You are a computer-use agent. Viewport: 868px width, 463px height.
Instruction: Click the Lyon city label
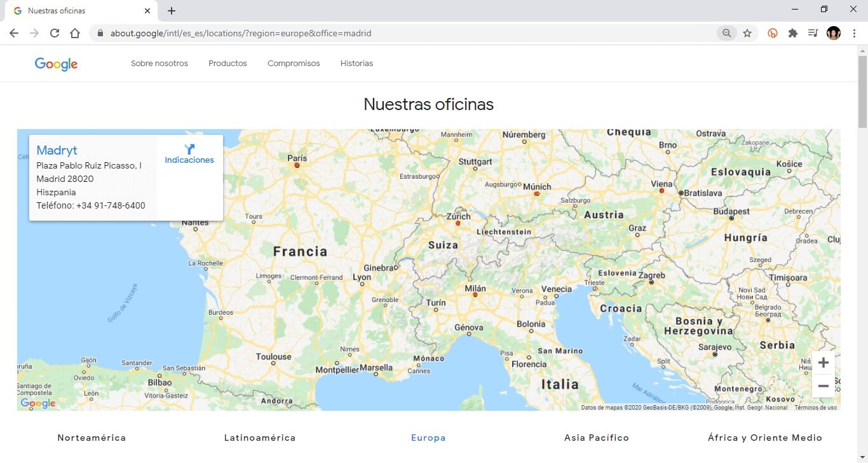coord(362,277)
